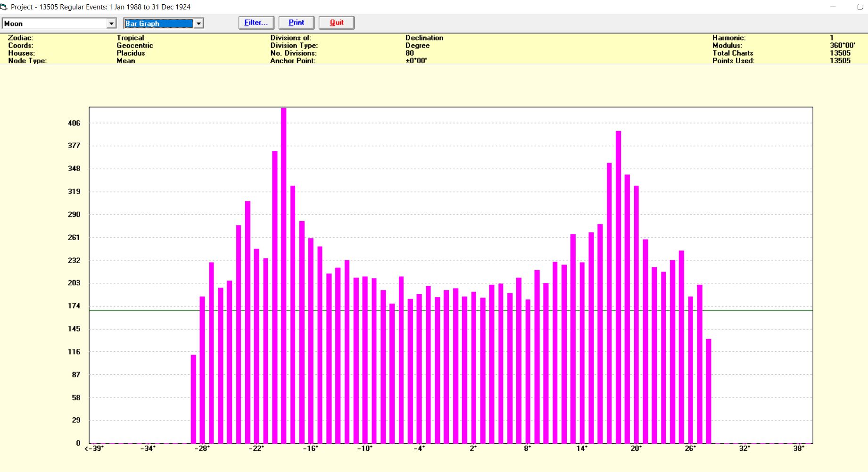
Task: Click the 'Divisions of:' label
Action: 291,38
